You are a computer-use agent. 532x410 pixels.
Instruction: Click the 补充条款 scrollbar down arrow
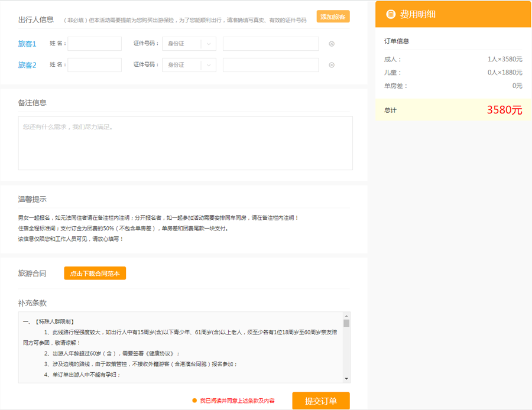[x=346, y=379]
